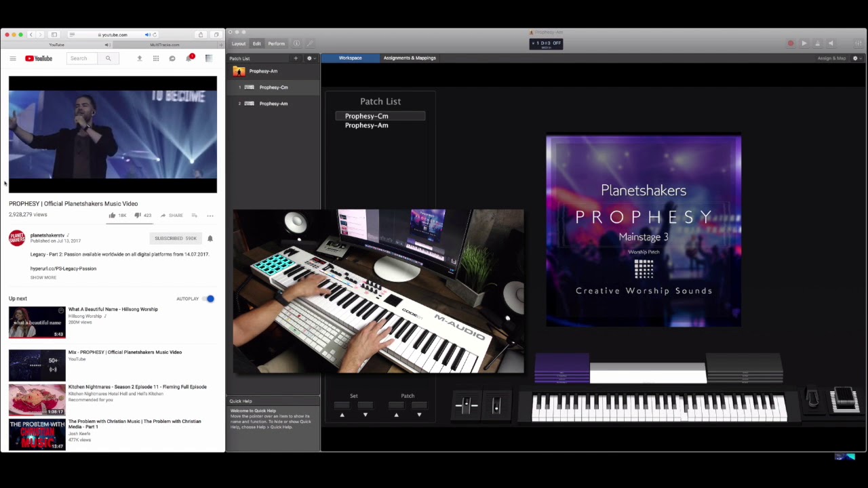Open a new Safari tab
The width and height of the screenshot is (868, 488).
[221, 45]
